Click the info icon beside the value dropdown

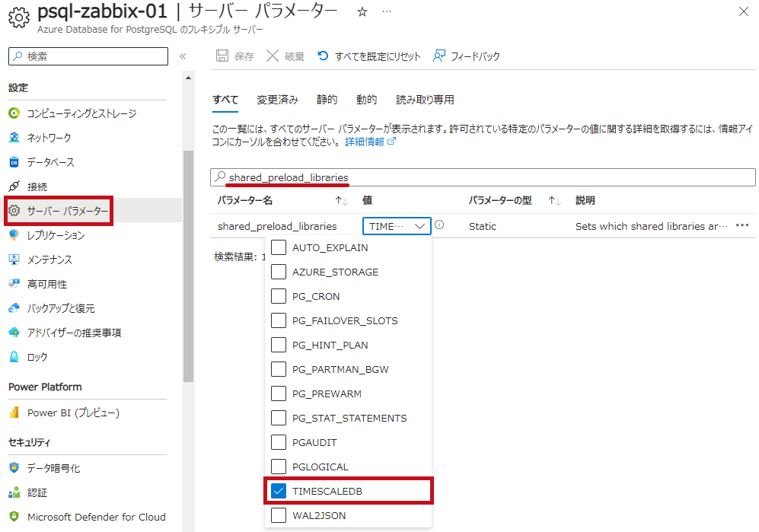point(439,225)
